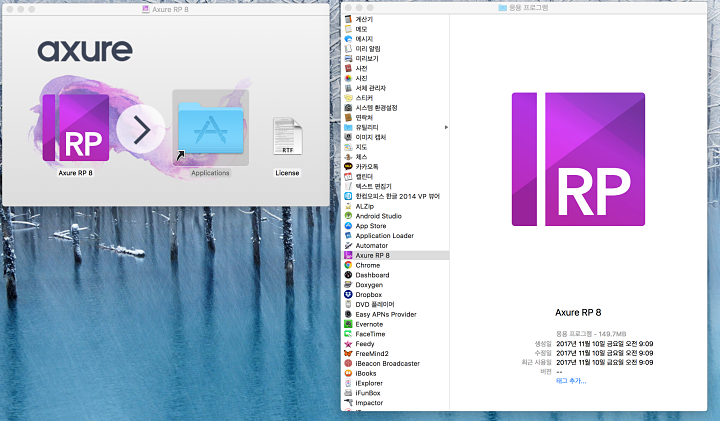Select the 사전 (Dictionary) app icon

click(x=348, y=68)
